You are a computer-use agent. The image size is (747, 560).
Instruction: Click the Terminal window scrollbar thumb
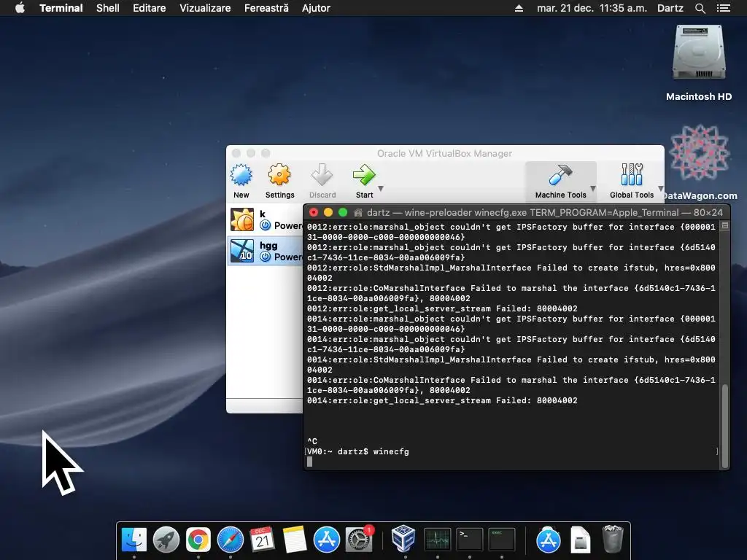[x=725, y=425]
